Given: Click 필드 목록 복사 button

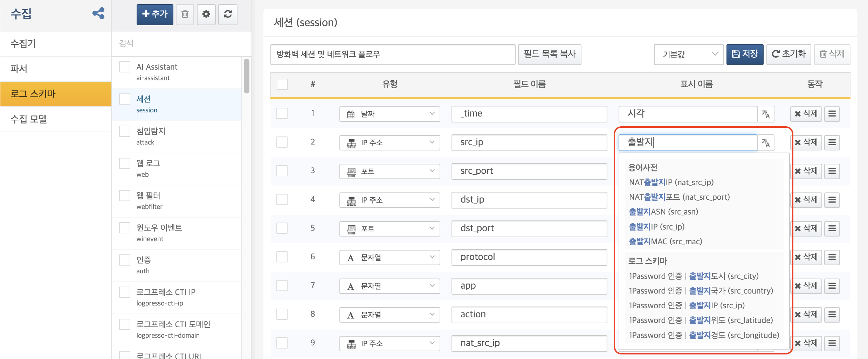Looking at the screenshot, I should (x=550, y=54).
